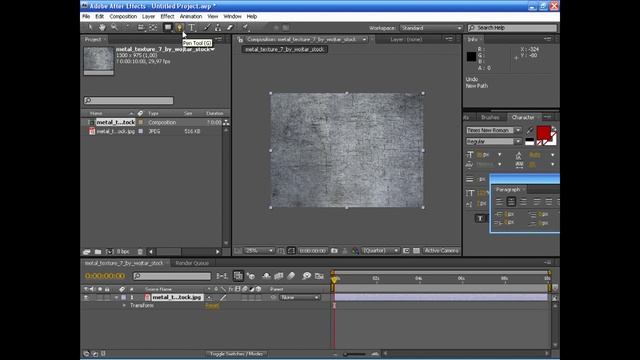Open the Regular font style dropdown
The width and height of the screenshot is (640, 360).
[494, 141]
